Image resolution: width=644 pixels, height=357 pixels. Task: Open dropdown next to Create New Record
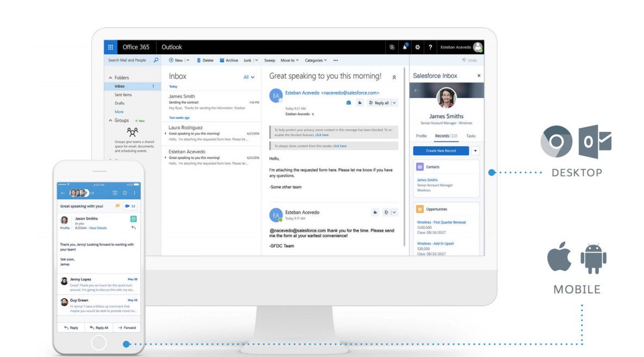[x=475, y=151]
